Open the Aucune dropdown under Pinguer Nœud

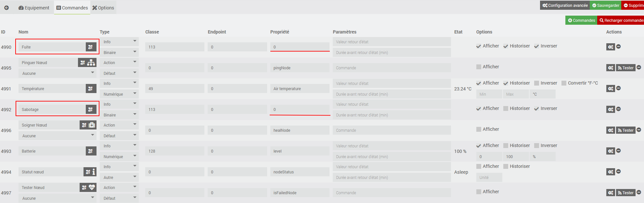[58, 73]
